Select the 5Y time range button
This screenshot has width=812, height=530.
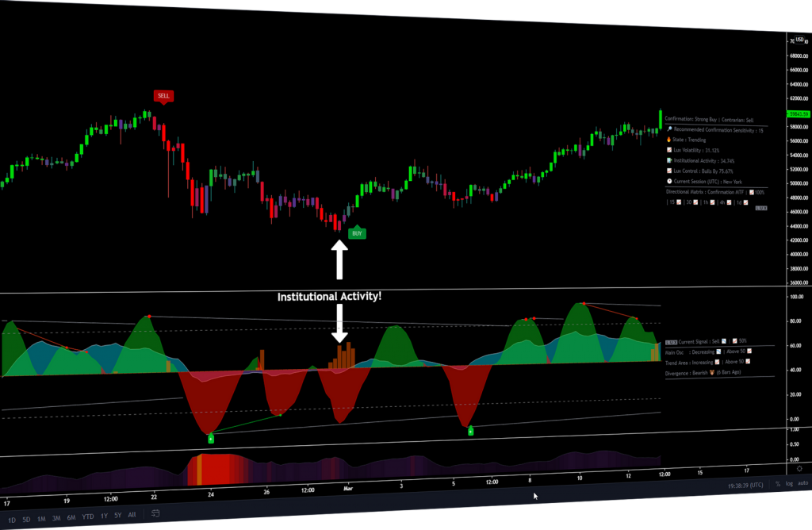pos(119,519)
